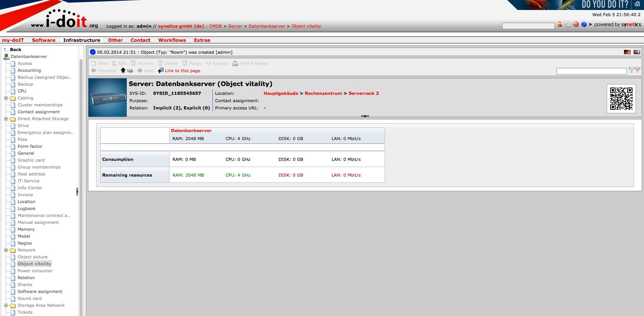This screenshot has height=316, width=644.
Task: Click the Purge toolbar button
Action: tap(192, 63)
